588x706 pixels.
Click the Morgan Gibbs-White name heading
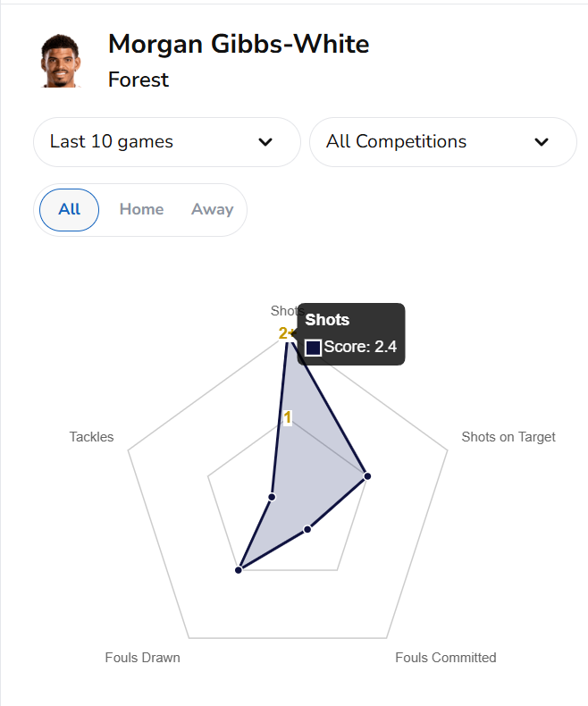pyautogui.click(x=238, y=44)
